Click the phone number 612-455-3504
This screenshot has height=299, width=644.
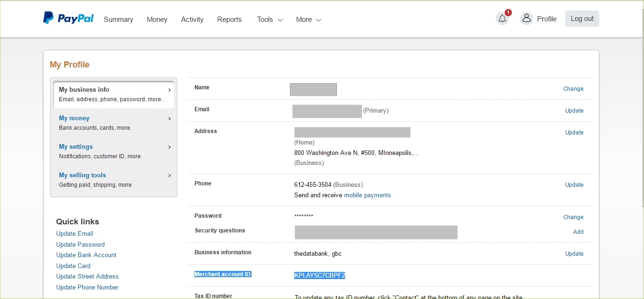click(313, 185)
